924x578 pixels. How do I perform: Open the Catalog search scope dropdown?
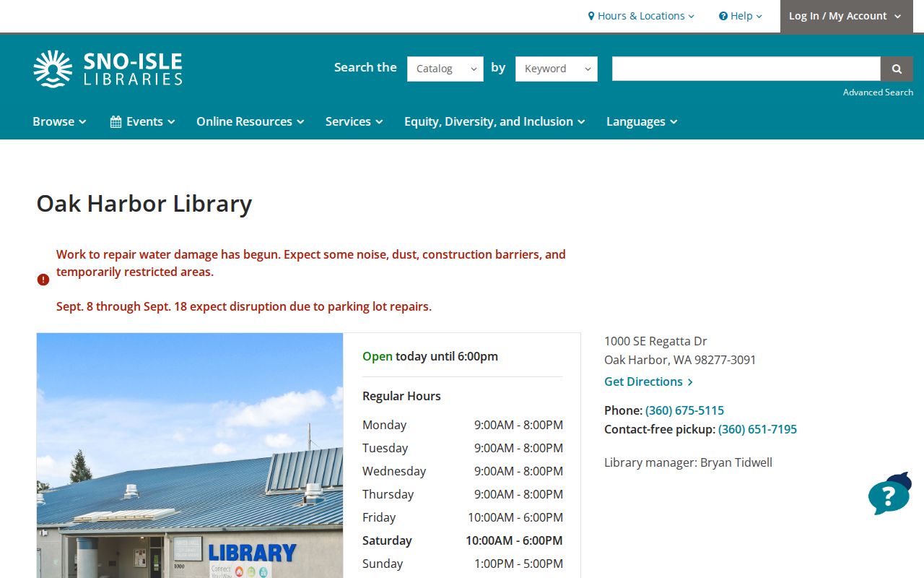(445, 69)
